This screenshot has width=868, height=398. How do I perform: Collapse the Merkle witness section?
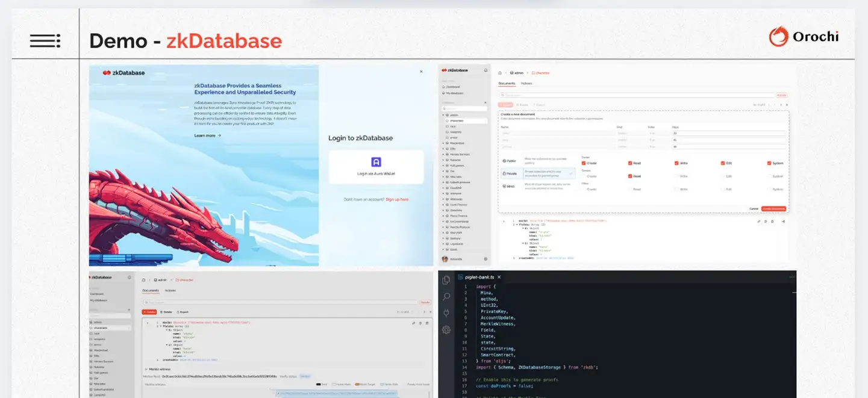[x=146, y=369]
